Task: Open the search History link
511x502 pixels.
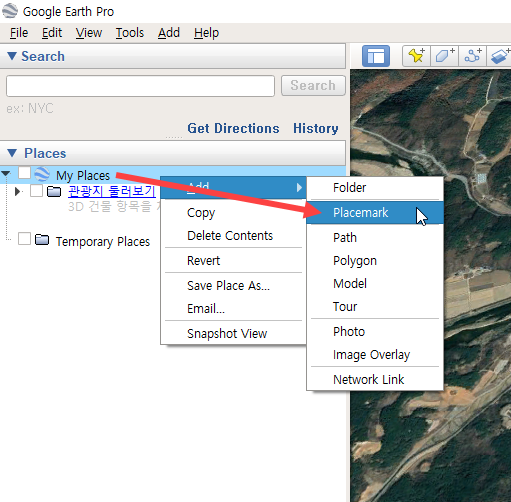Action: [x=316, y=128]
